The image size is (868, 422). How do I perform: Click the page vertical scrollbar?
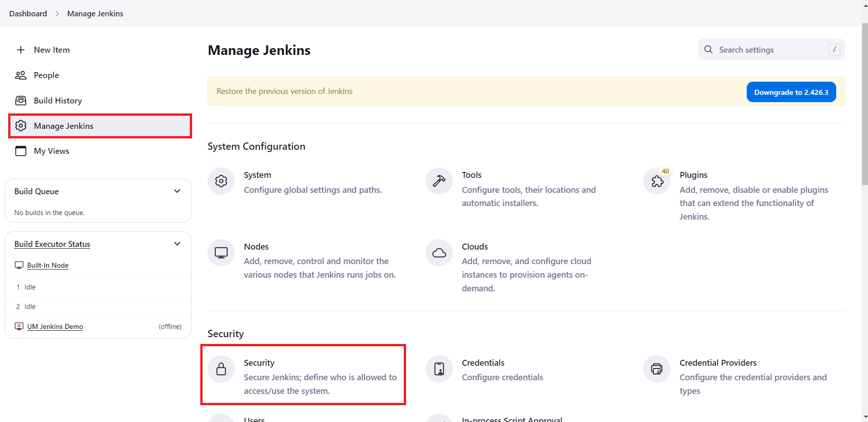coord(865,104)
